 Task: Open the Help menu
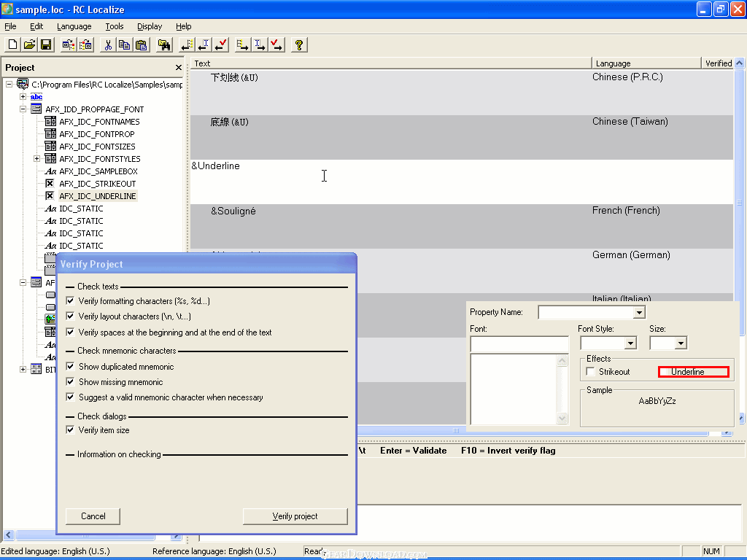coord(183,26)
